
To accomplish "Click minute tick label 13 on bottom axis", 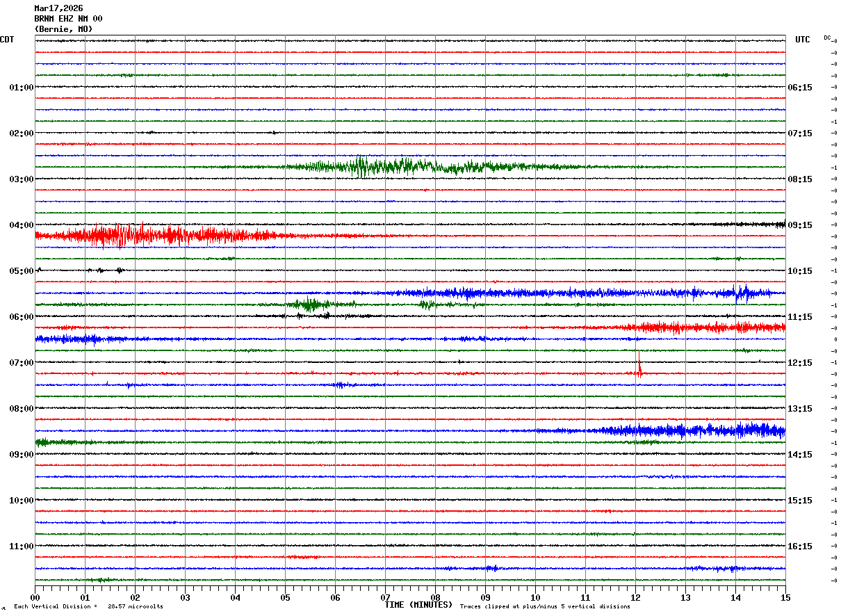I will [x=685, y=597].
